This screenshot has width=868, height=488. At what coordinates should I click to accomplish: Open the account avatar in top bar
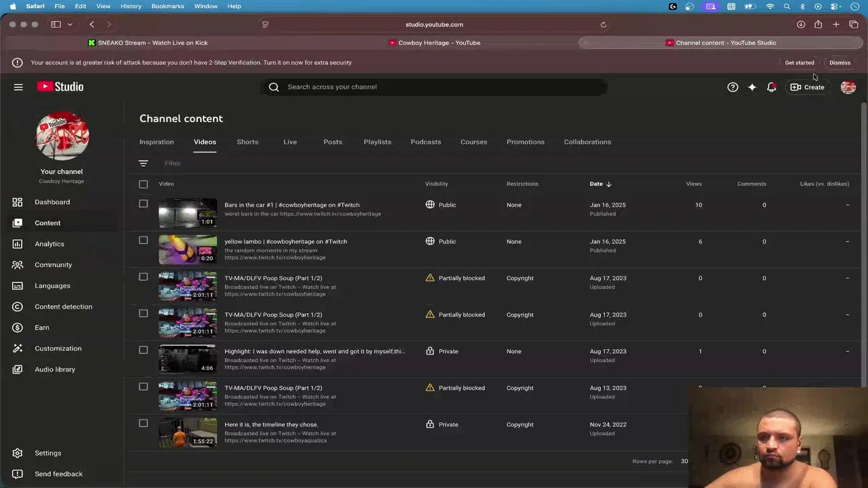pyautogui.click(x=848, y=87)
